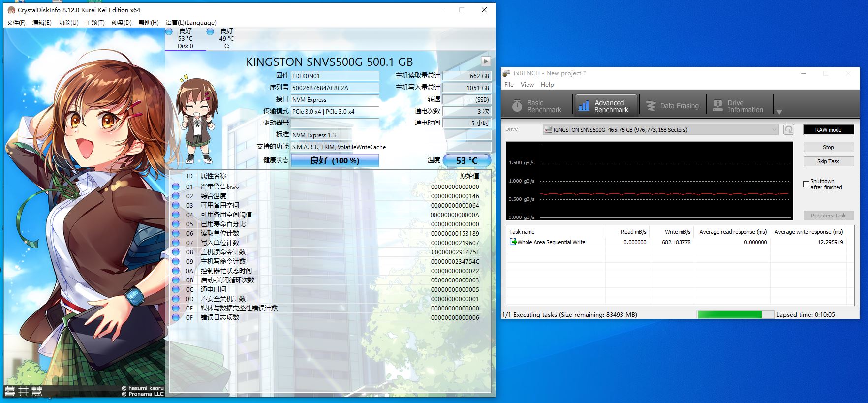
Task: Click the status orb for attribute 02
Action: coord(176,196)
